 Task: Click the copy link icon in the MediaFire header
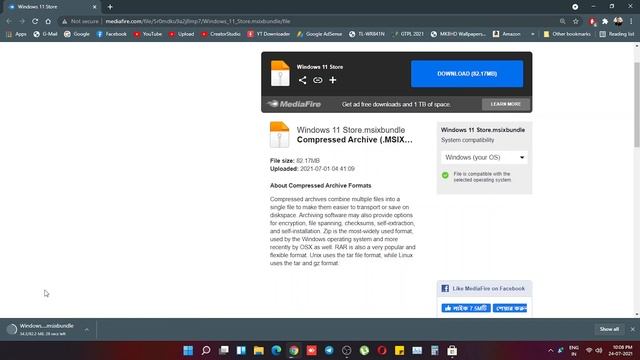[x=318, y=80]
